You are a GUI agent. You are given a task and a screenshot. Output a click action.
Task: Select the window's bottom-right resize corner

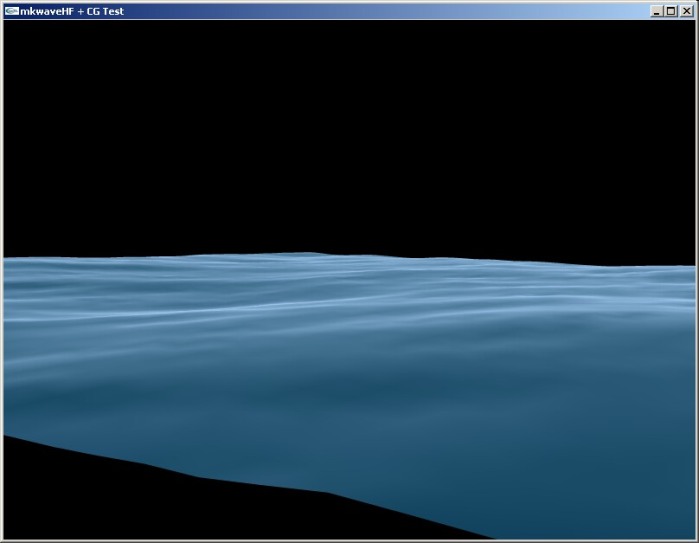(696, 540)
